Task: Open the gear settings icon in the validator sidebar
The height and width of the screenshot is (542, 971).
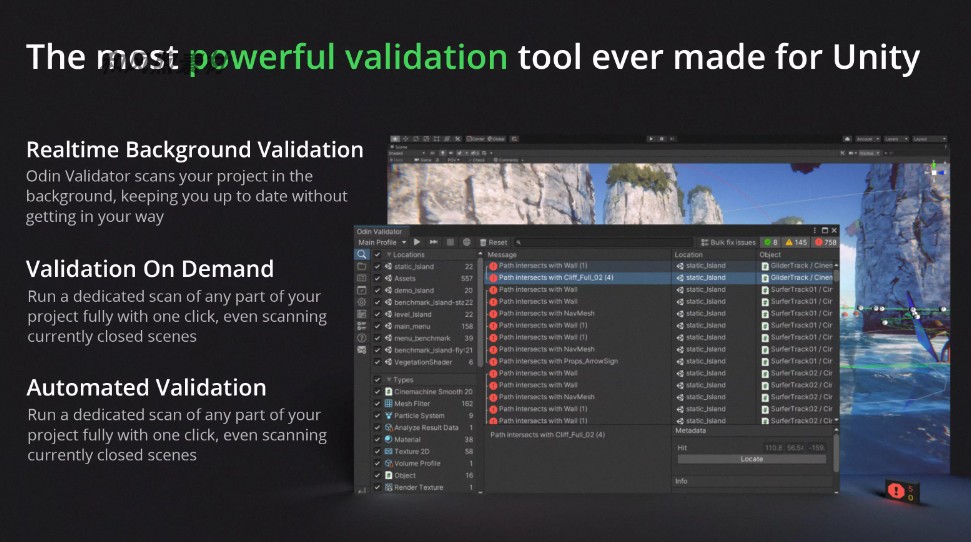Action: (x=362, y=302)
